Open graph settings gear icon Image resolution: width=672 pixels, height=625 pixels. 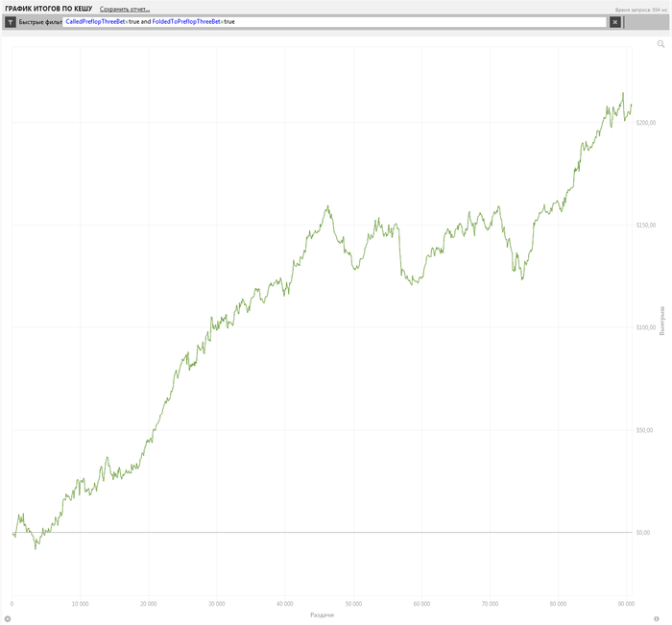click(x=8, y=618)
